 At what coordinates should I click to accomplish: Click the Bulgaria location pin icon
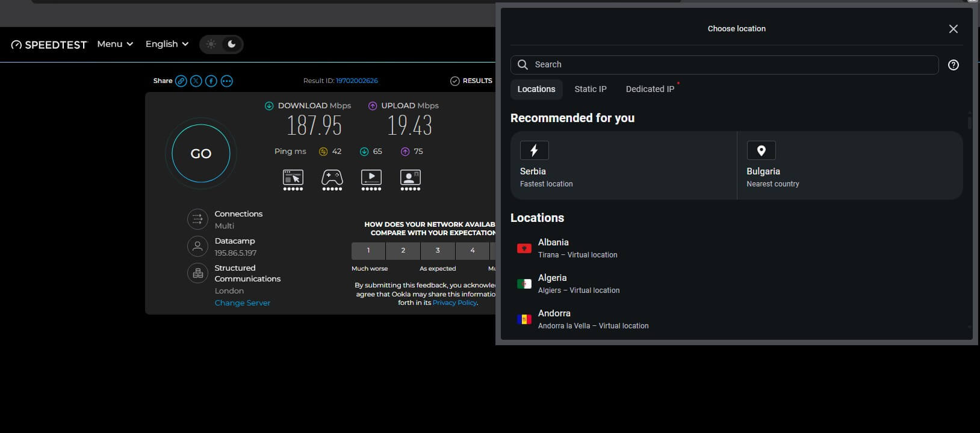(761, 150)
